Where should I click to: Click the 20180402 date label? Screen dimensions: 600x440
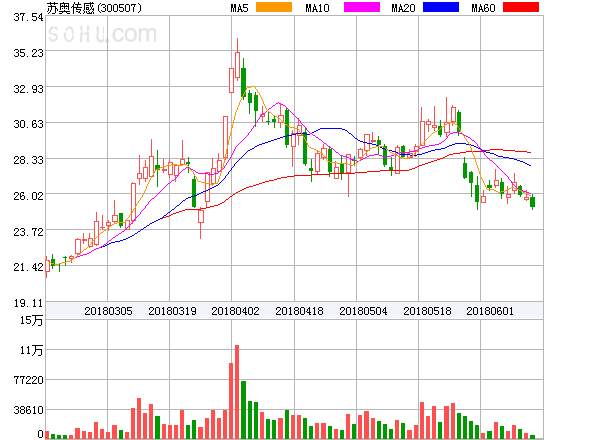click(235, 311)
